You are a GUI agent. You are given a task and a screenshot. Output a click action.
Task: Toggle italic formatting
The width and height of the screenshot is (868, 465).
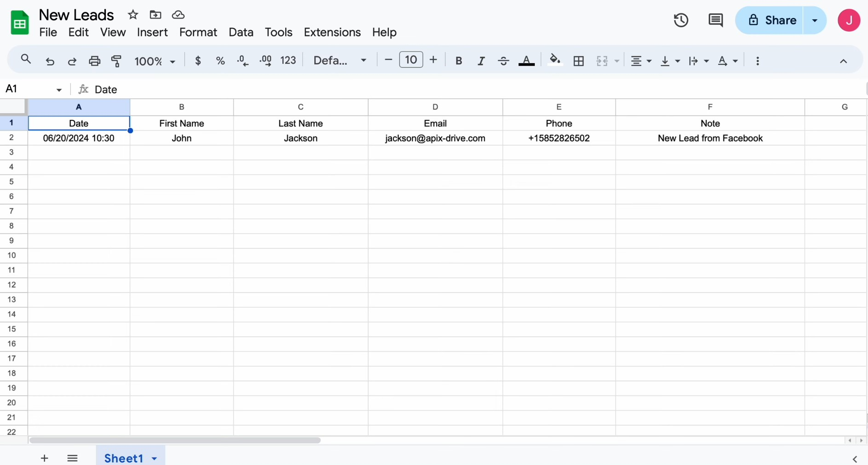(481, 60)
